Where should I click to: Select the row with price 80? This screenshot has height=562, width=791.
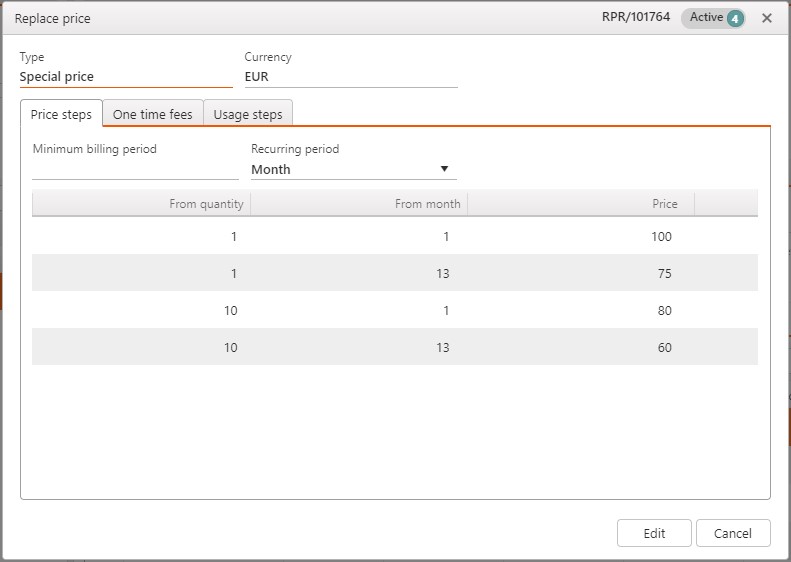coord(394,311)
